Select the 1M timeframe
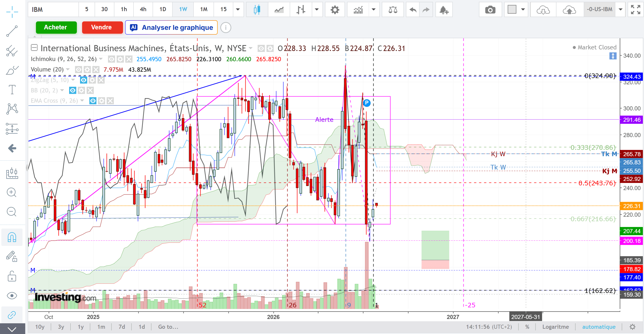This screenshot has height=334, width=644. pyautogui.click(x=204, y=10)
